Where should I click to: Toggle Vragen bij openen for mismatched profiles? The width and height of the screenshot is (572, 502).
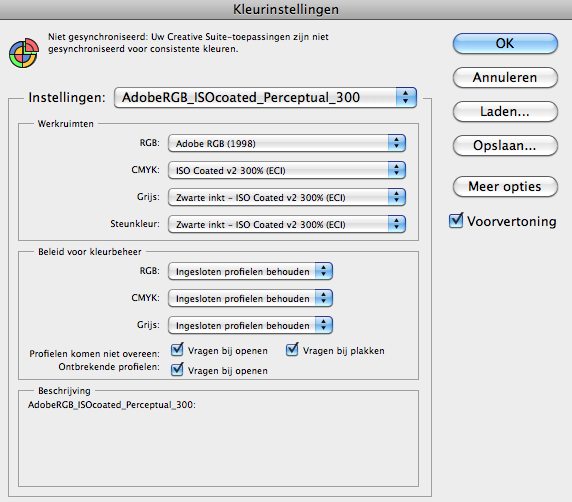pos(177,350)
